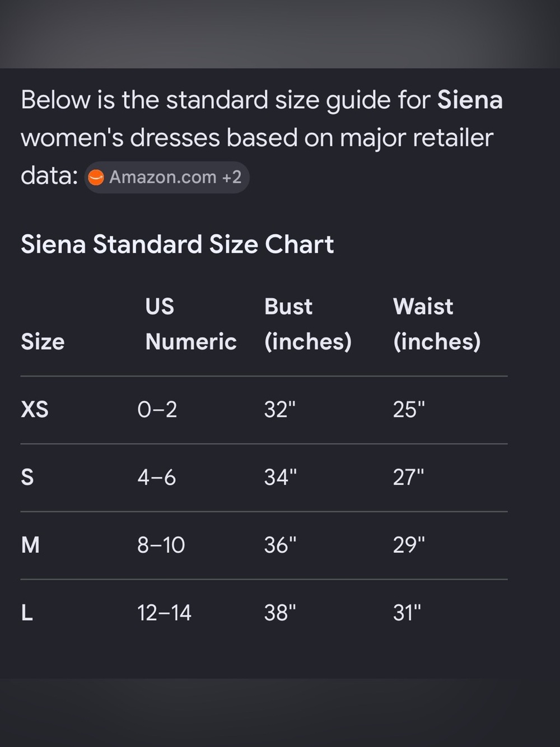560x747 pixels.
Task: Click the 8–10 numeric size cell
Action: (x=161, y=545)
